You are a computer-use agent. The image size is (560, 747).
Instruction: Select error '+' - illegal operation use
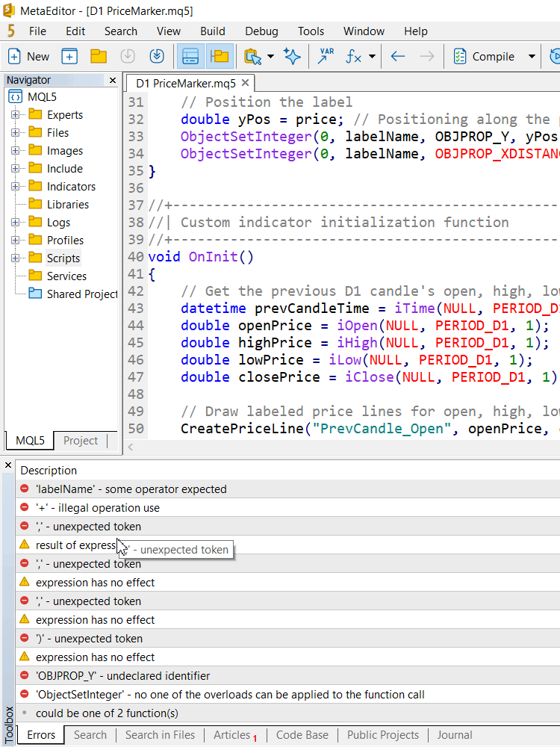pyautogui.click(x=287, y=508)
